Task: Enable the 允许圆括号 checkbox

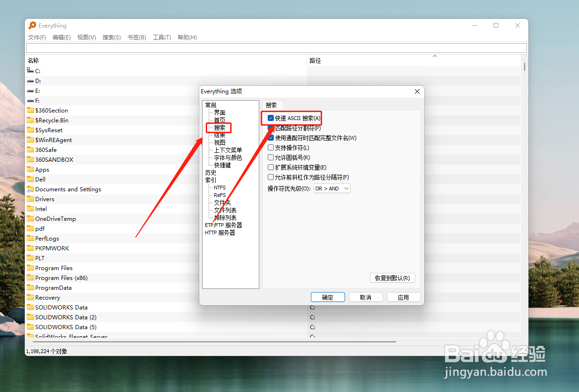Action: pyautogui.click(x=271, y=158)
